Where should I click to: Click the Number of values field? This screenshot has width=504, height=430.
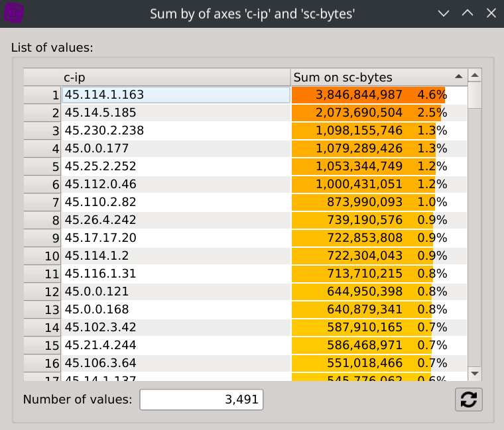(x=202, y=400)
